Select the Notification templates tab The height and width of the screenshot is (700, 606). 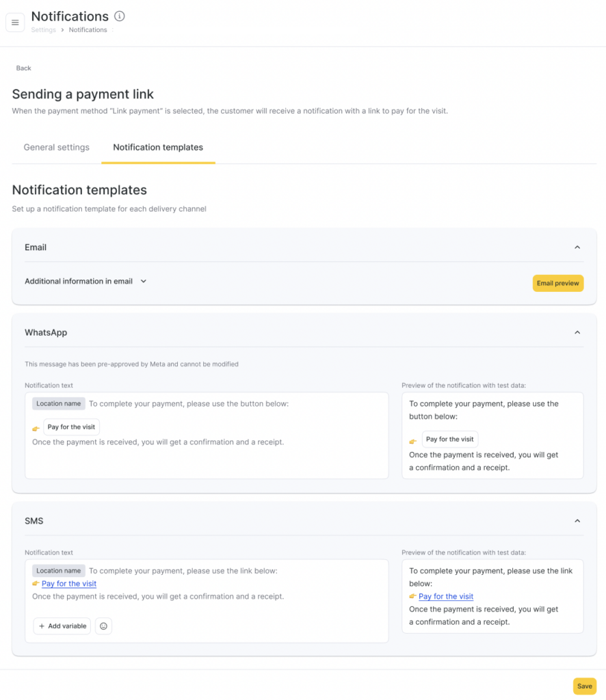[x=158, y=147]
